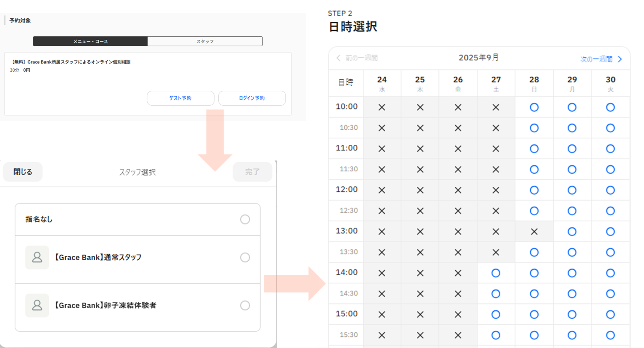644x348 pixels.
Task: Click the 【Grace Bank】通常スタッフ avatar icon
Action: [37, 257]
